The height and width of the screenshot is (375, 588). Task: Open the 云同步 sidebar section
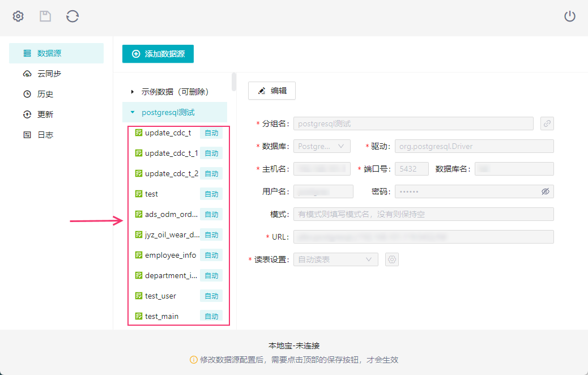[x=56, y=74]
